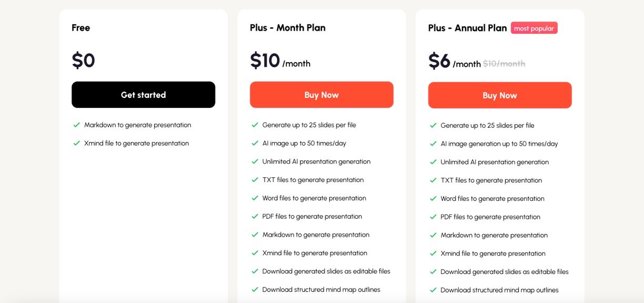The height and width of the screenshot is (303, 644).
Task: Click Annual Plan's 'TXT files to generate presentation' checkmark
Action: click(434, 180)
